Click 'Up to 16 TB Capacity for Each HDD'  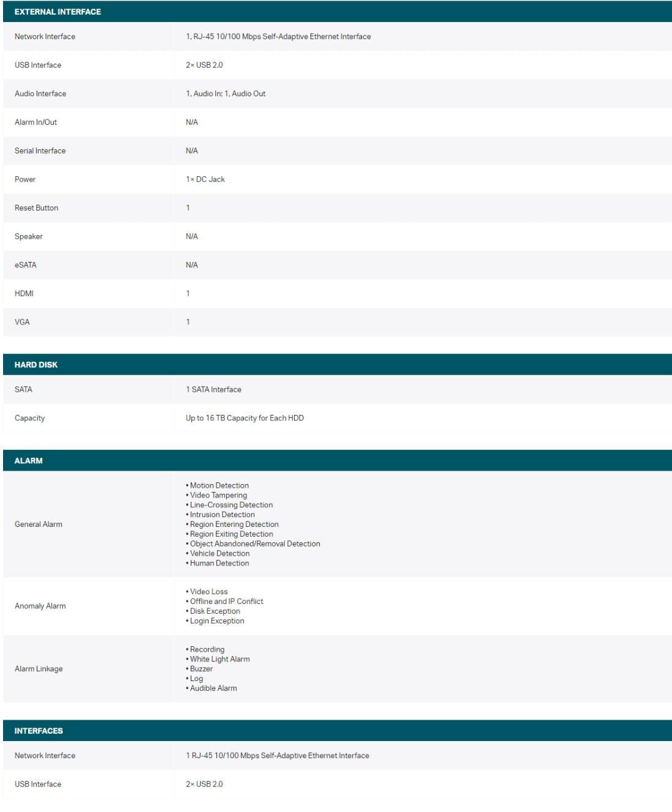(x=245, y=418)
